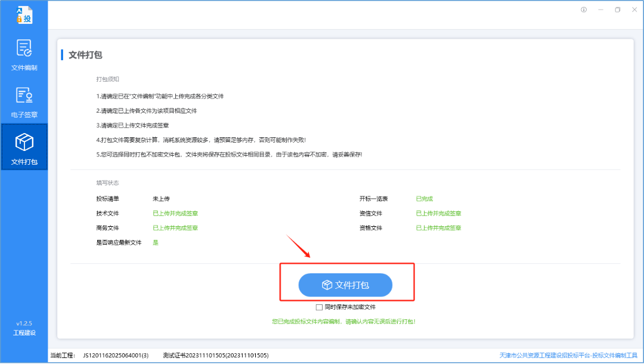
Task: Click the 工程建设 label in sidebar
Action: tap(24, 333)
